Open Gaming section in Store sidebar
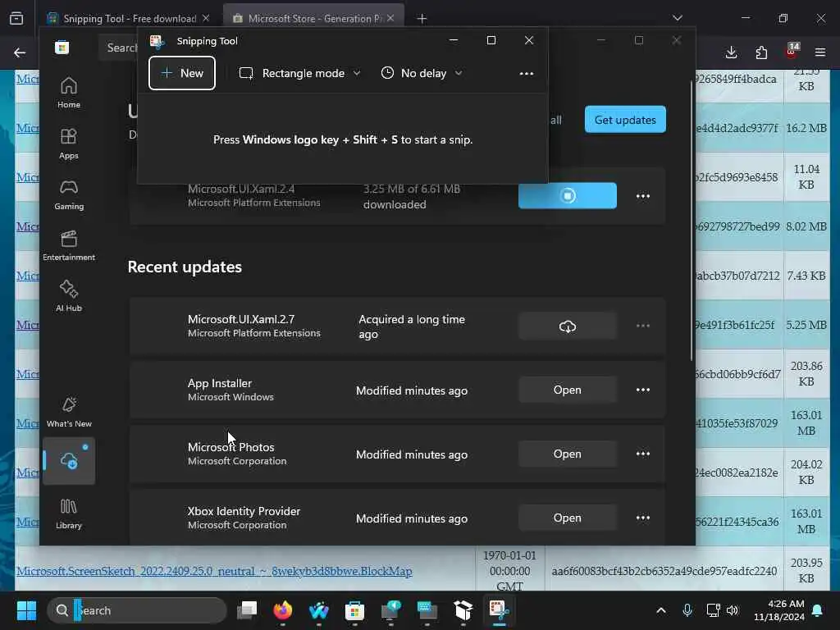This screenshot has width=840, height=630. point(69,195)
